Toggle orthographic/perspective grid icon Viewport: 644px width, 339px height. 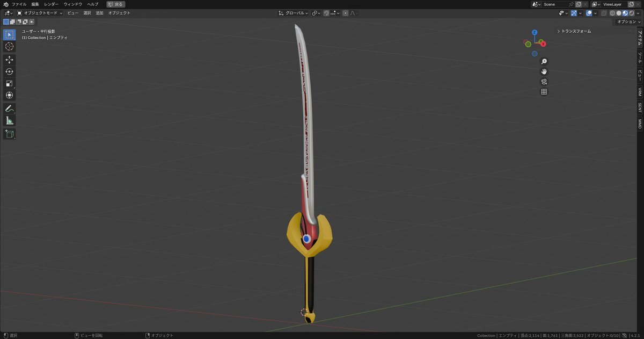click(x=544, y=92)
